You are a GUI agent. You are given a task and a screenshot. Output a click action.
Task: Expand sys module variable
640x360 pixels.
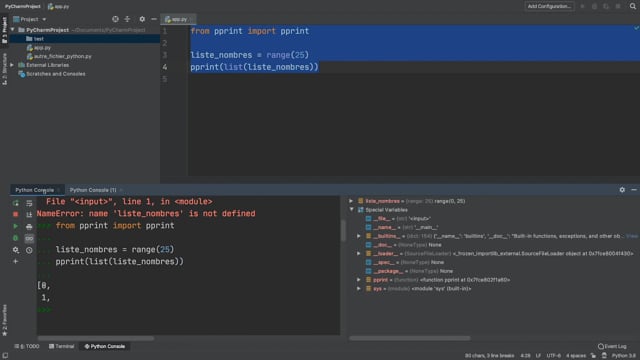pyautogui.click(x=359, y=289)
